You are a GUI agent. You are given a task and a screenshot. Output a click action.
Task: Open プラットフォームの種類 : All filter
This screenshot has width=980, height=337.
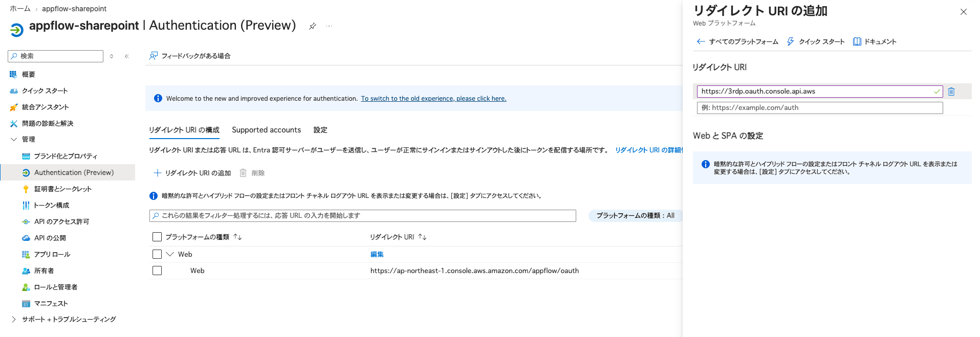point(635,216)
